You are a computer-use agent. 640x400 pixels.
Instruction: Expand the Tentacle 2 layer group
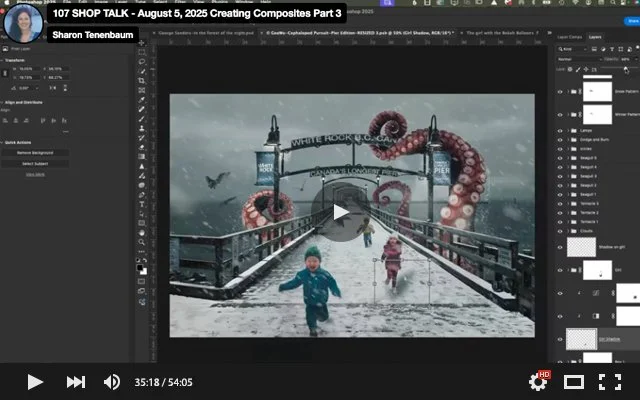tap(568, 213)
